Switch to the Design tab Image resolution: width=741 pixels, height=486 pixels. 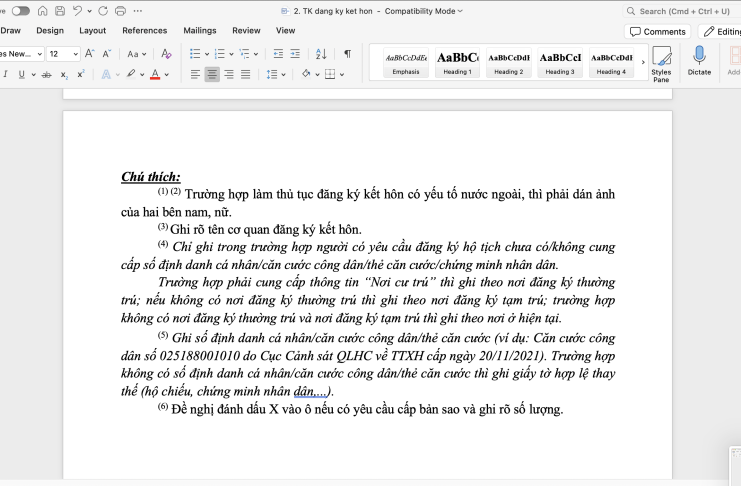[50, 30]
